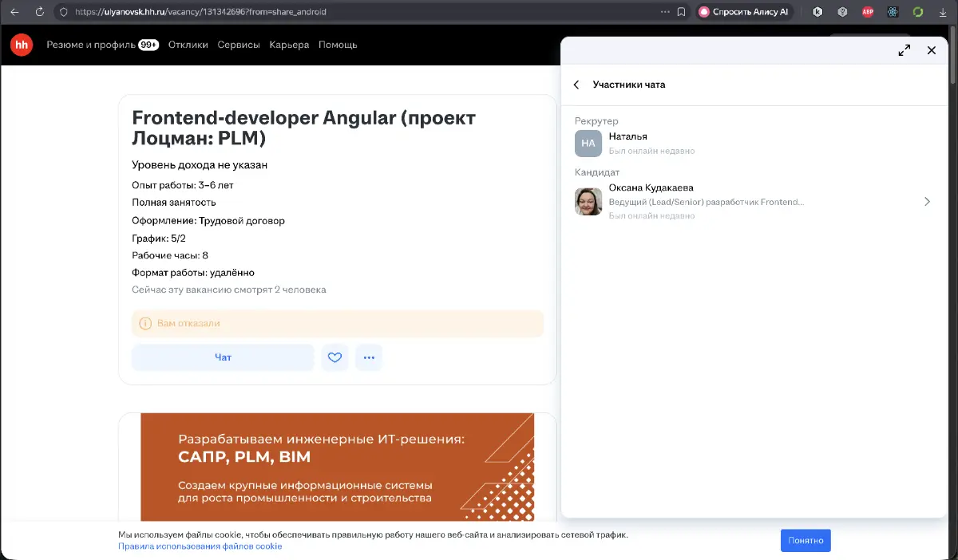The image size is (958, 560).
Task: Open the ABP Adblock Plus extension
Action: 868,12
